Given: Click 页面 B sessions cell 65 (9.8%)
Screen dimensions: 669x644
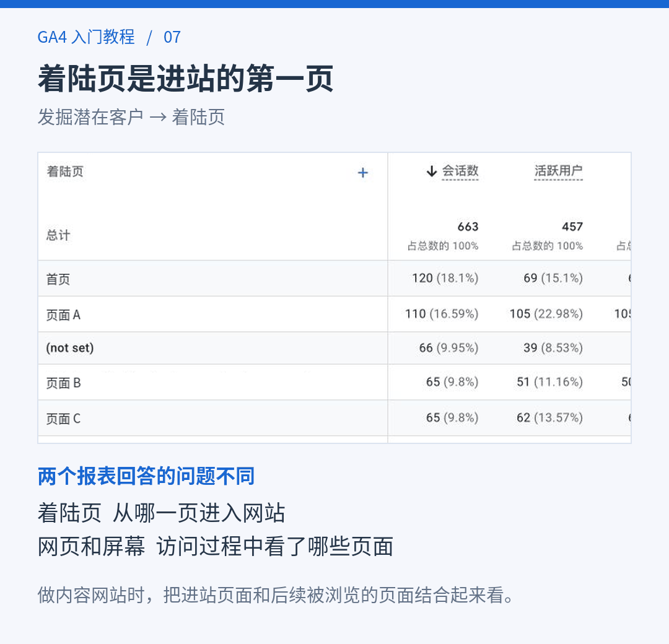Looking at the screenshot, I should click(452, 381).
